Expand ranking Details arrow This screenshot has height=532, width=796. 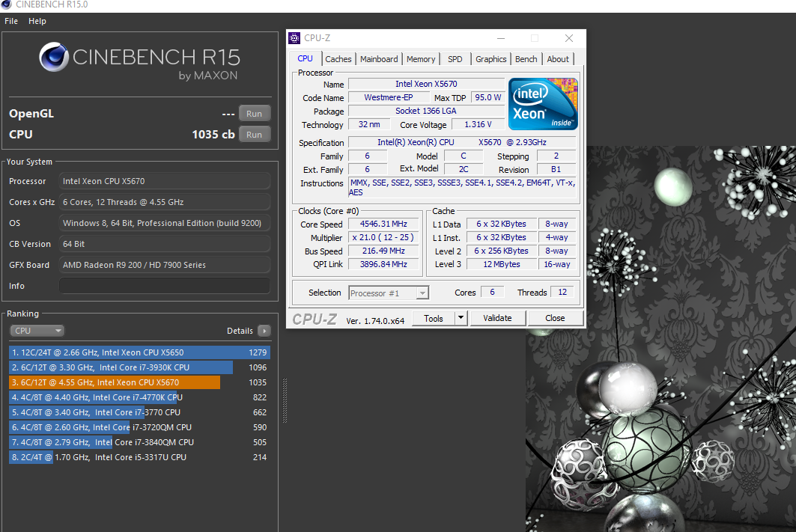[264, 331]
